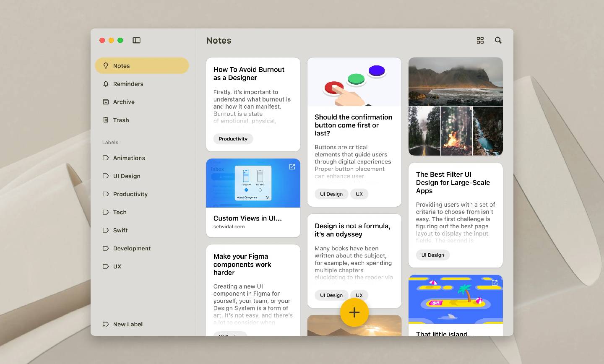The height and width of the screenshot is (364, 604).
Task: Click UI Design tag on Filter UI note
Action: coord(432,255)
